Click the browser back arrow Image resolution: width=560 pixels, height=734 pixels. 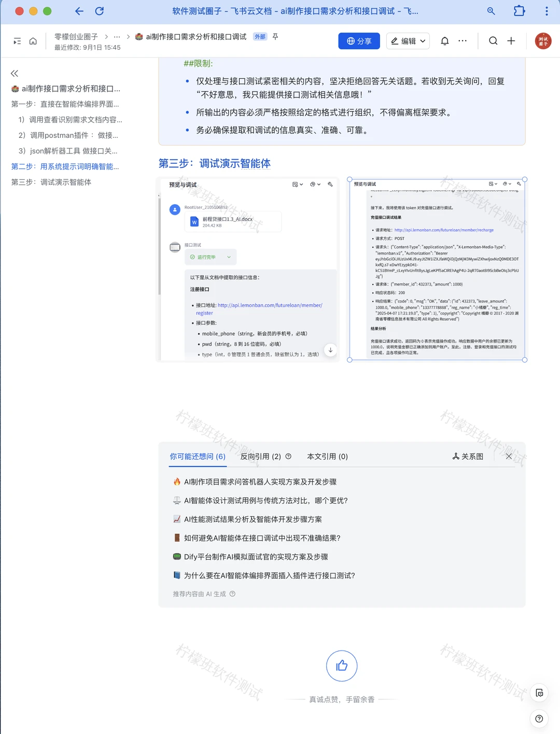pos(78,11)
